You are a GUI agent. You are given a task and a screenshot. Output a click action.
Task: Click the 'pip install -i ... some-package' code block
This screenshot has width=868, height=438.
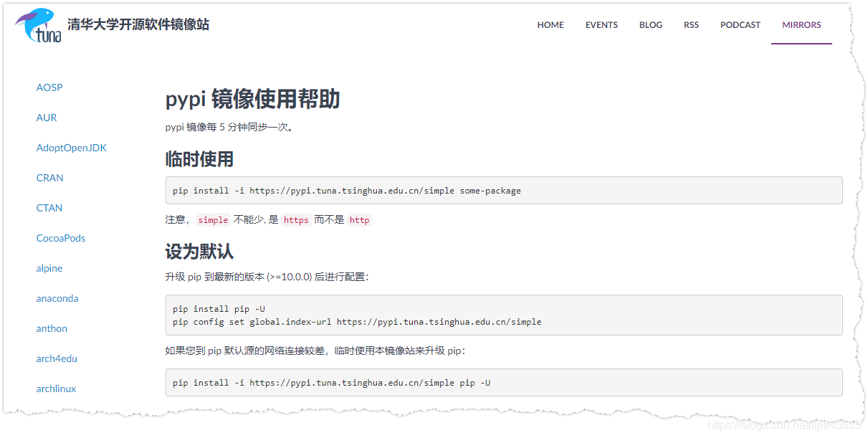tap(504, 191)
